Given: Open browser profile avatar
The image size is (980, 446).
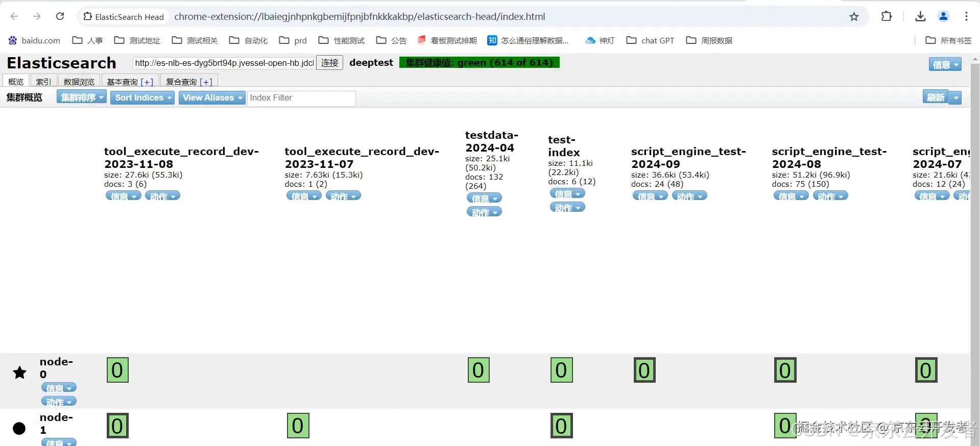Looking at the screenshot, I should tap(943, 16).
